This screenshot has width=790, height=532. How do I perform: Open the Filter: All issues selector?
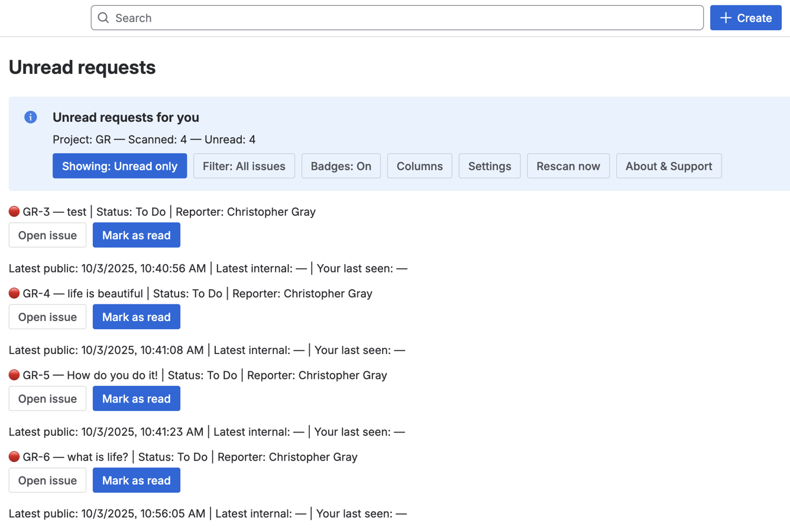(244, 166)
